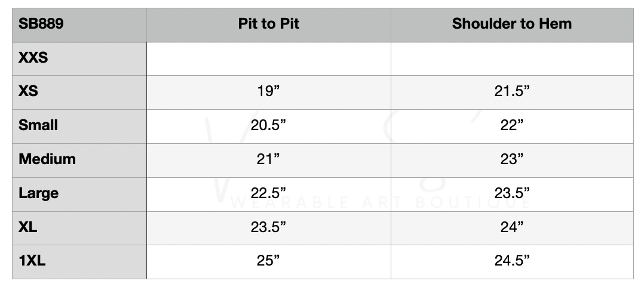Select the 19” measurement for XS

268,92
